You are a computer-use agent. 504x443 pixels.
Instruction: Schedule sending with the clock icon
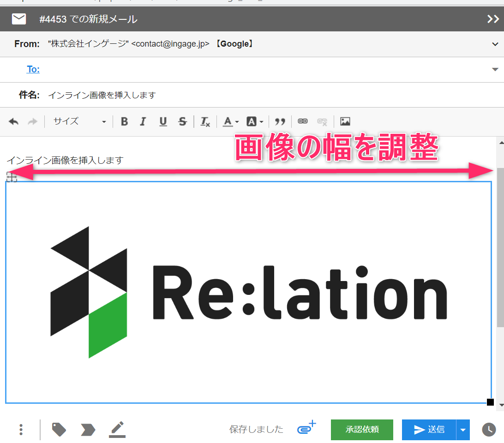click(489, 430)
